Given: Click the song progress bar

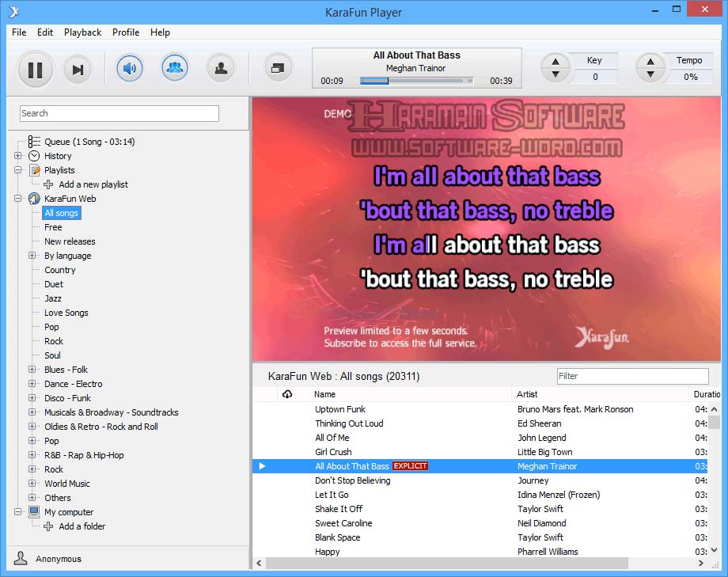Looking at the screenshot, I should coord(415,79).
